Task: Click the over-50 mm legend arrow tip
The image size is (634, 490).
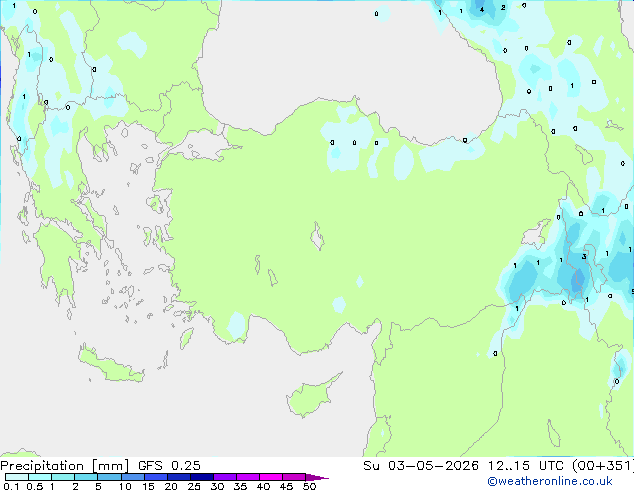Action: point(317,477)
